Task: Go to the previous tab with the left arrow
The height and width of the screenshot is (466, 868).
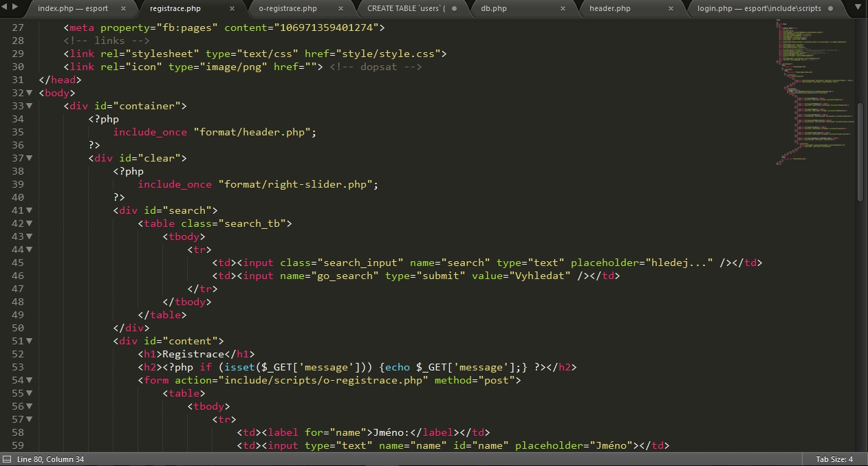Action: 6,6
